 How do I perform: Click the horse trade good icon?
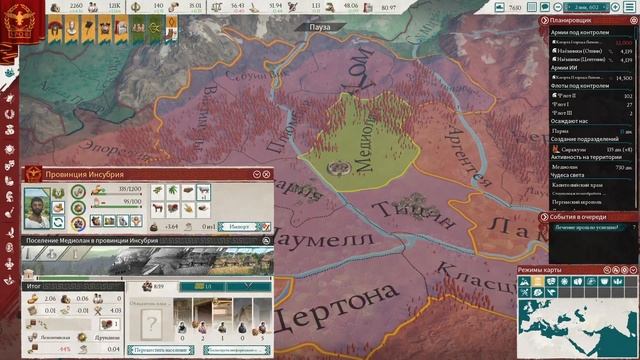157,209
